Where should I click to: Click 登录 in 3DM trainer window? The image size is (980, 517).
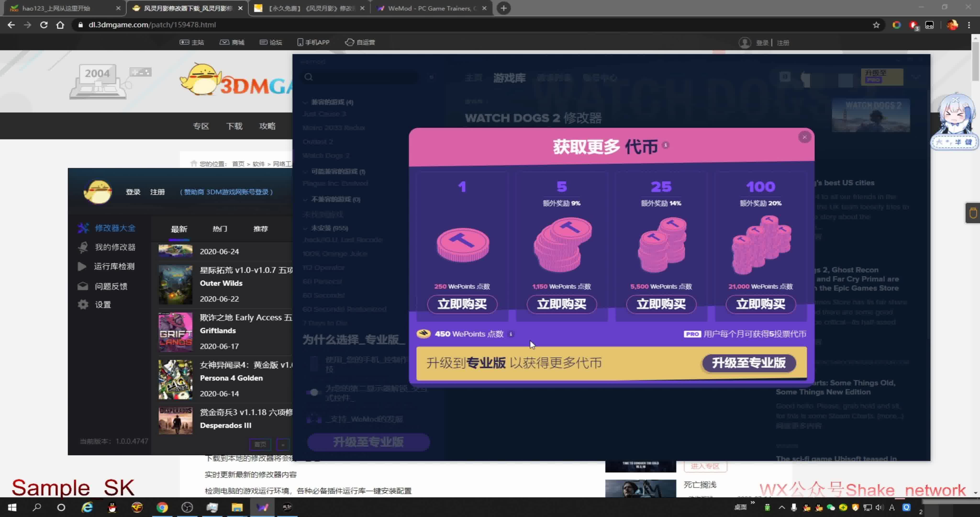pyautogui.click(x=133, y=192)
